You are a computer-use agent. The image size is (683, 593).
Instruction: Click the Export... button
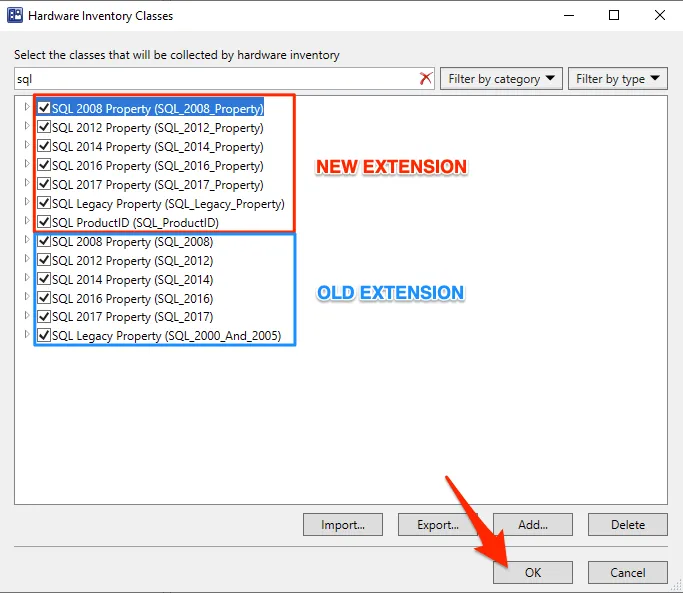[x=438, y=525]
